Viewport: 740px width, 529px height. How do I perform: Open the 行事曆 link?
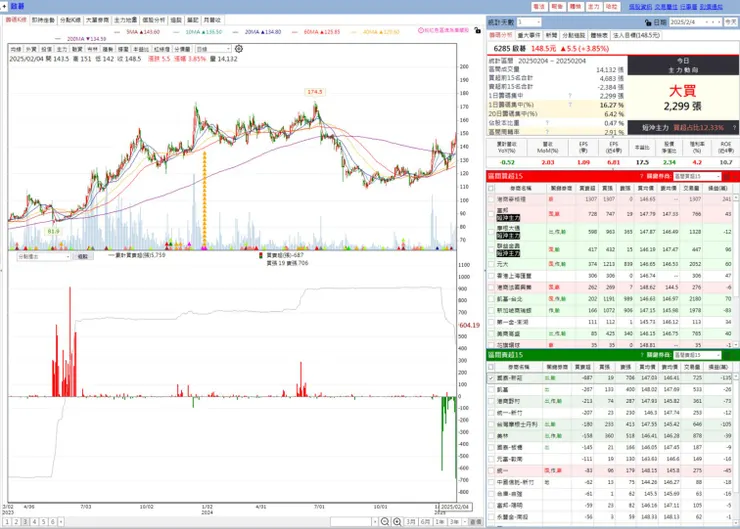pyautogui.click(x=688, y=7)
